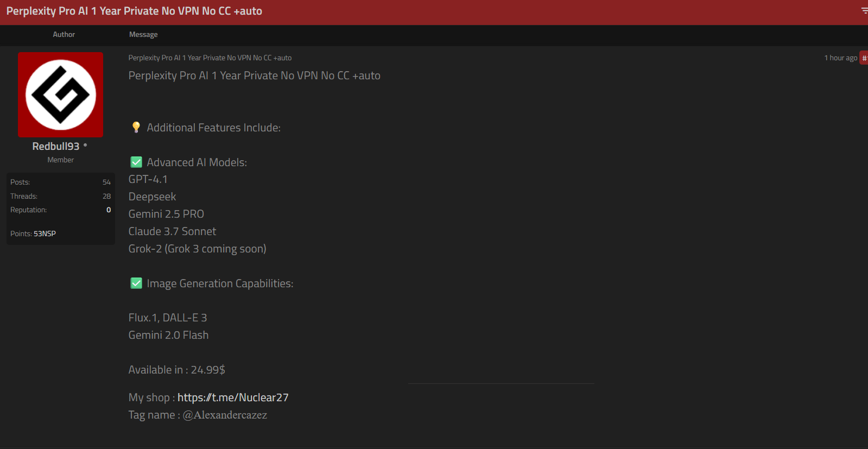Viewport: 868px width, 449px height.
Task: Click the lightbulb emoji beside Additional Features
Action: pyautogui.click(x=136, y=128)
